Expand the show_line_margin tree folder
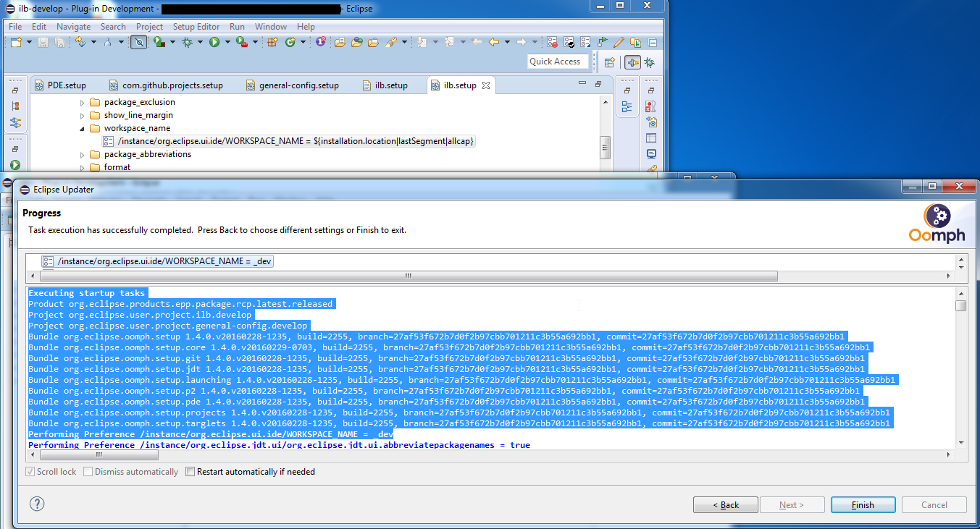Screen dimensions: 980x529 [82, 115]
